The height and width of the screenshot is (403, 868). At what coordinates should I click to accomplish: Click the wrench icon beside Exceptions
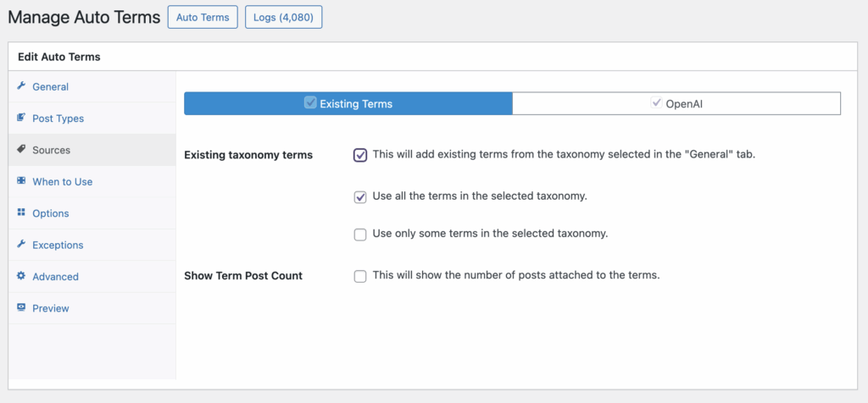tap(21, 244)
